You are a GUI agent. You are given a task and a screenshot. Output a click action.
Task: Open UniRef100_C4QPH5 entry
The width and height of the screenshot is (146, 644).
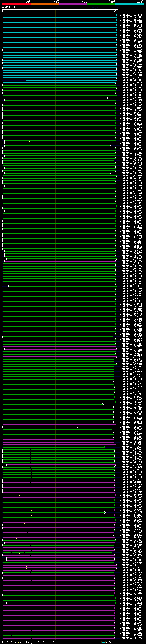pos(131,326)
